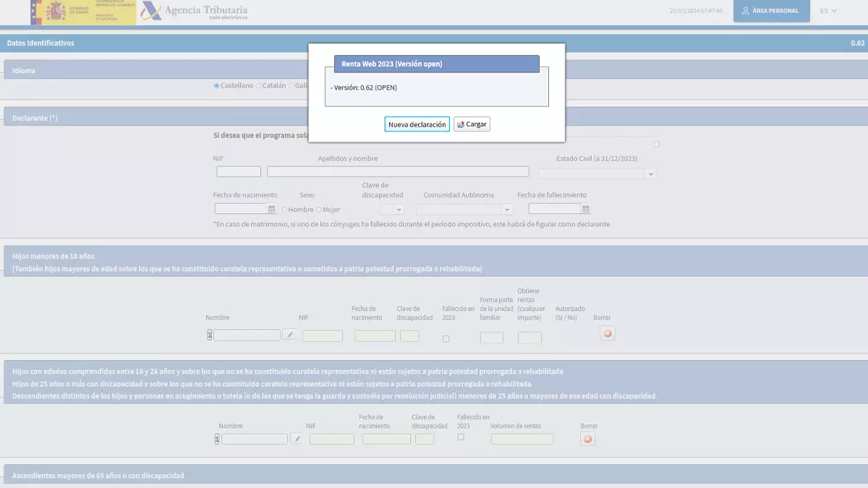Screen dimensions: 868x488
Task: Delete the descendant row with Borrar icon
Action: pos(587,439)
